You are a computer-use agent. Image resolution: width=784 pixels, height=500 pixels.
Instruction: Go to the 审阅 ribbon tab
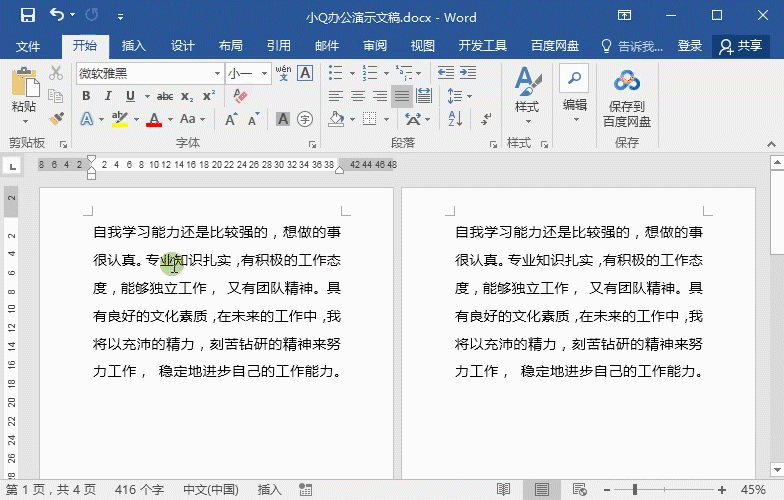click(x=375, y=46)
